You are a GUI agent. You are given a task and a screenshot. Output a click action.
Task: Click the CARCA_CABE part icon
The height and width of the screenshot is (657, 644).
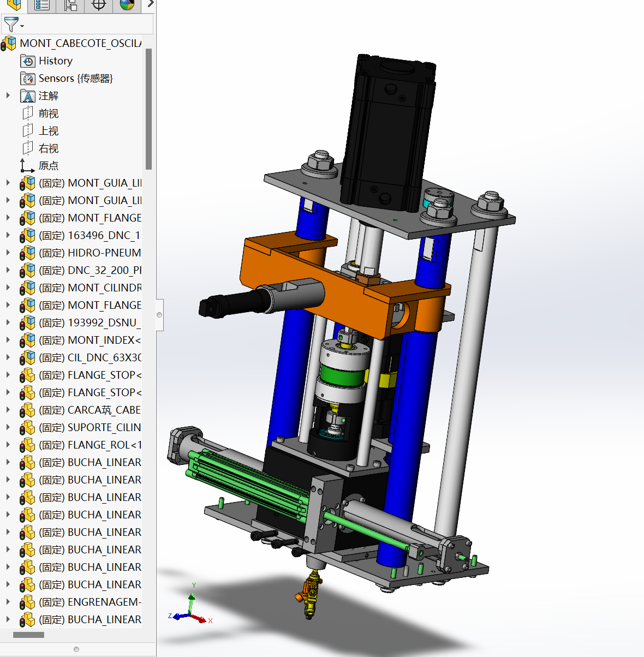click(28, 410)
